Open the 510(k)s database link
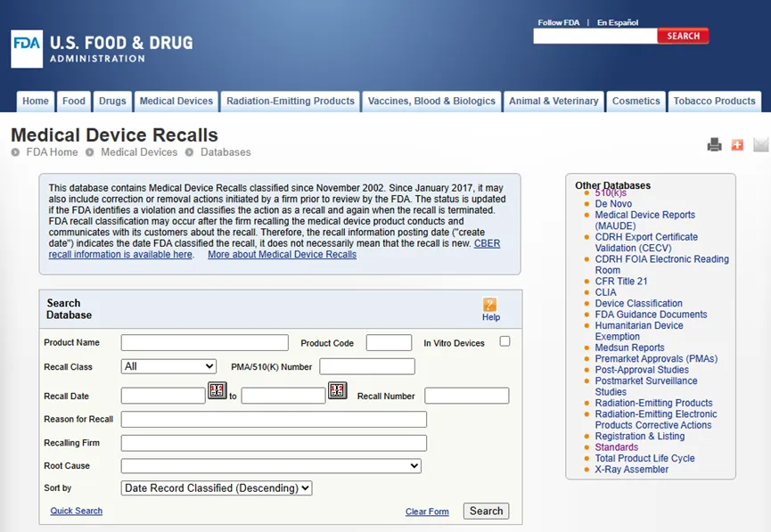 [x=611, y=192]
